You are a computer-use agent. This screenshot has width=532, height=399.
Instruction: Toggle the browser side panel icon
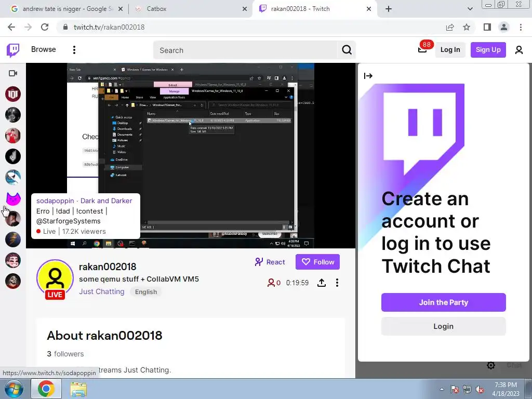(x=487, y=27)
